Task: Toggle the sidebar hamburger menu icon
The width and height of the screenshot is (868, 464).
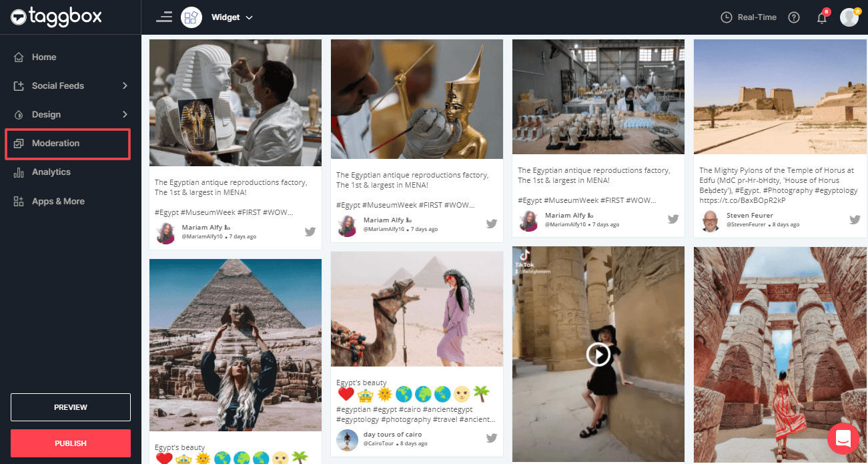Action: 164,17
